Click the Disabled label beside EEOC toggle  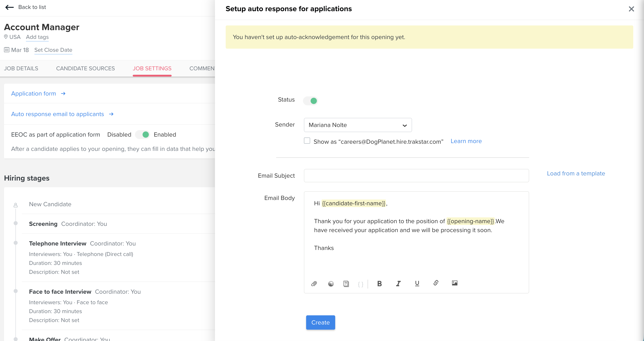click(119, 135)
